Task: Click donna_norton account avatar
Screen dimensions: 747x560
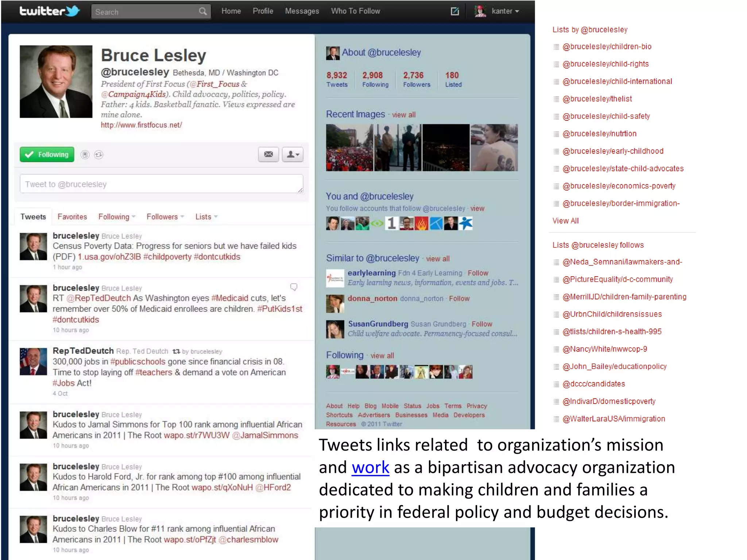Action: point(335,304)
